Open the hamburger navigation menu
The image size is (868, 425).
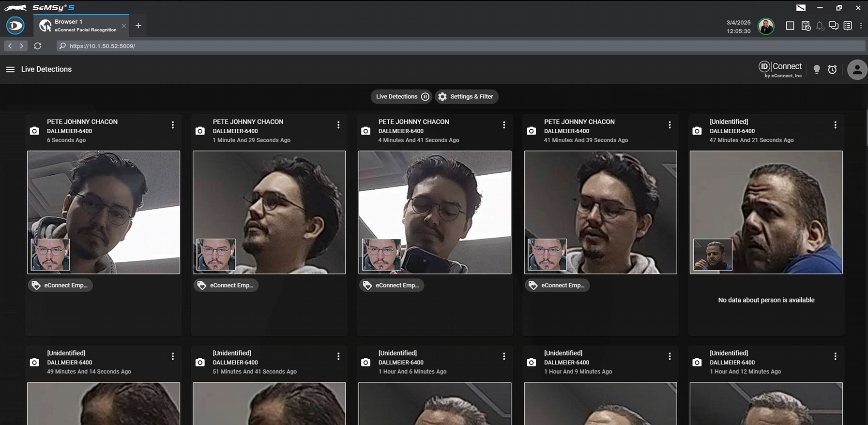click(10, 69)
